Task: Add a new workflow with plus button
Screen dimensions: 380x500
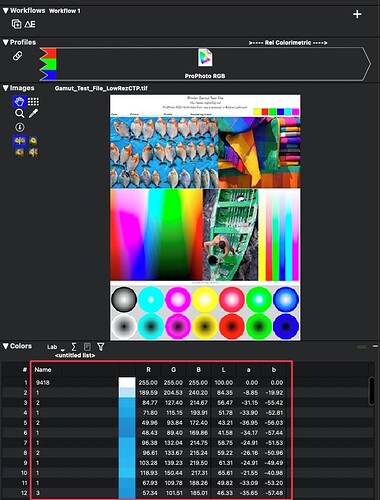Action: (357, 14)
